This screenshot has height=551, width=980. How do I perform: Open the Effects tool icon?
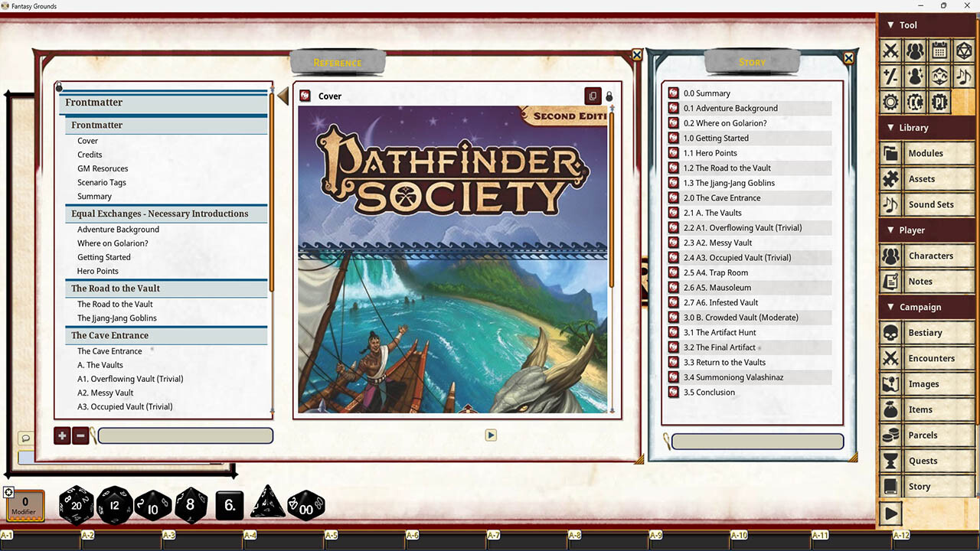point(916,76)
